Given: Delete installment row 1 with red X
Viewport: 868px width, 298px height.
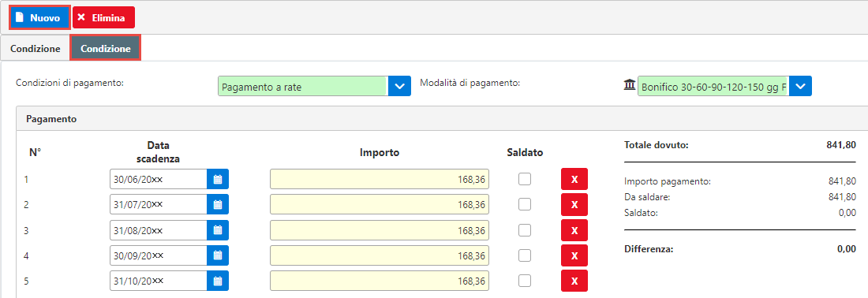Looking at the screenshot, I should pyautogui.click(x=574, y=179).
